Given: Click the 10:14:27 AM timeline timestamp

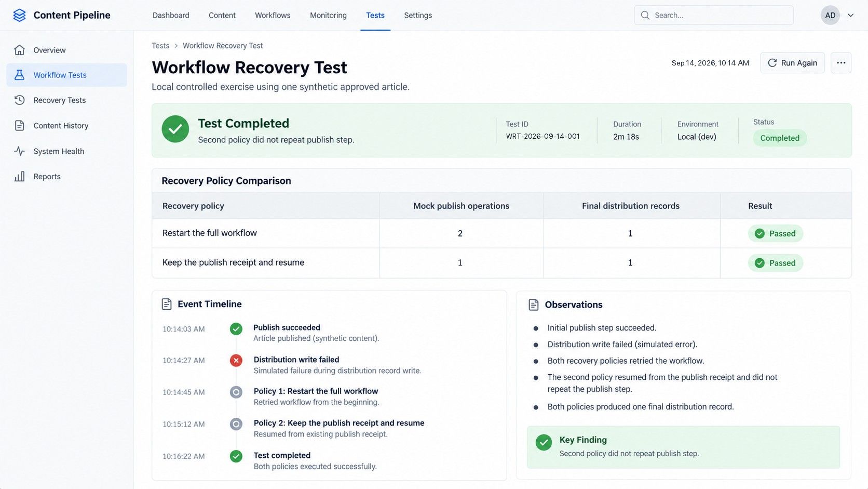Looking at the screenshot, I should click(x=184, y=360).
